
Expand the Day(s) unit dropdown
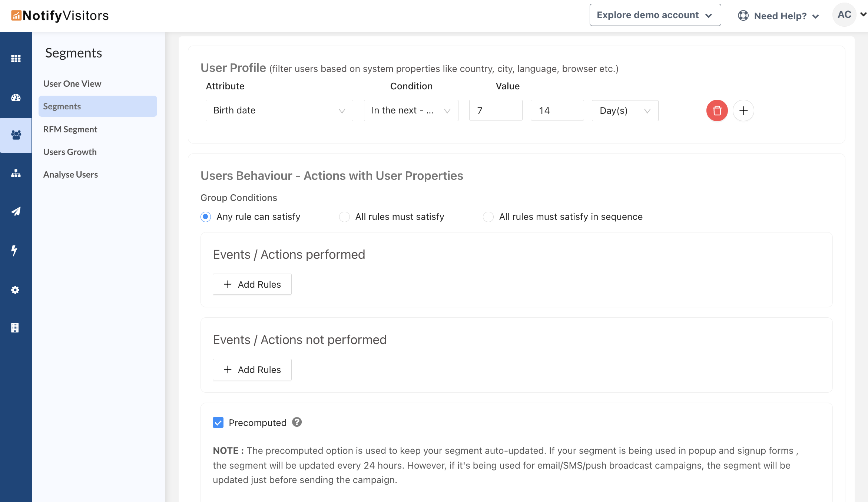pyautogui.click(x=625, y=110)
